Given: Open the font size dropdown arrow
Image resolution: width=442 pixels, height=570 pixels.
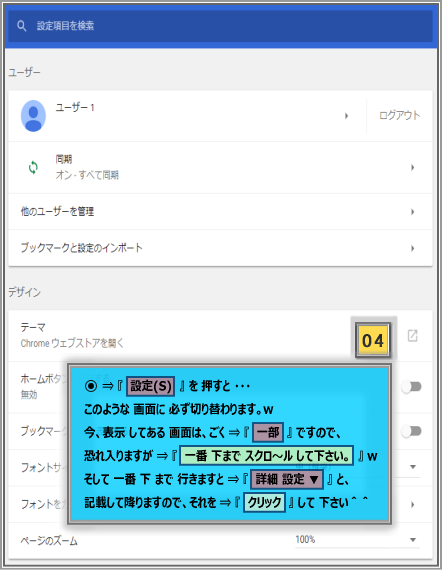Looking at the screenshot, I should 413,467.
